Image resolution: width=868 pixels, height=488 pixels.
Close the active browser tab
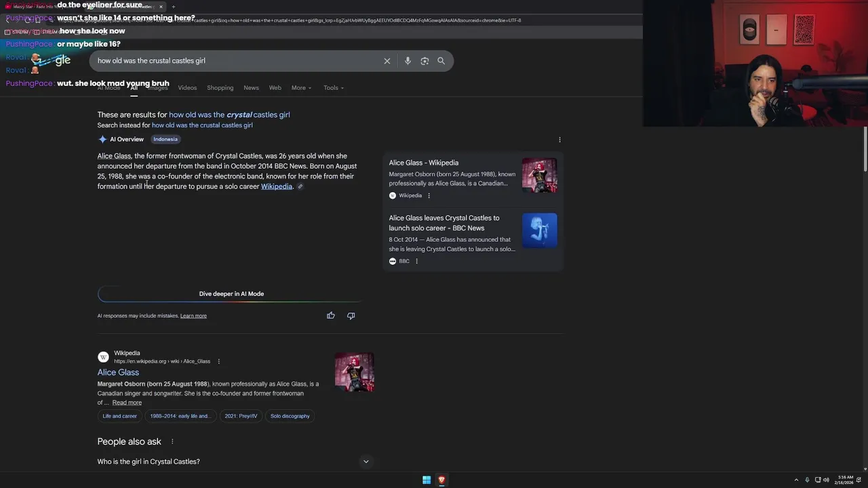(161, 7)
